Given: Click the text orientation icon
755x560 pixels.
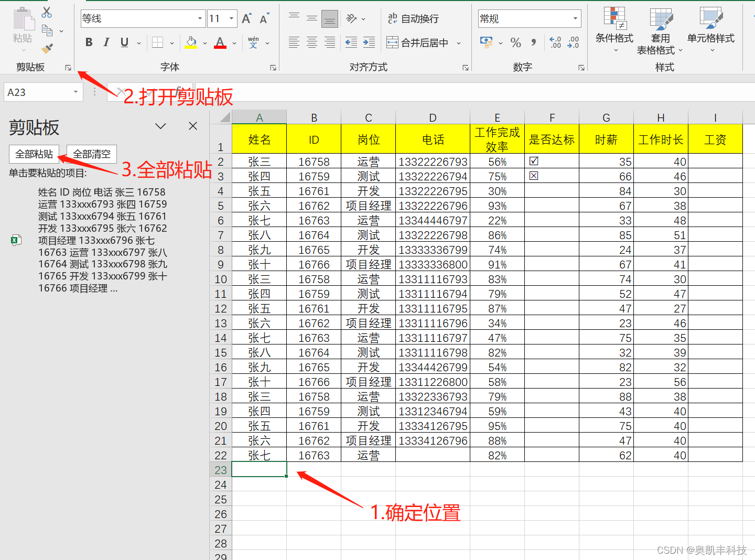Looking at the screenshot, I should click(x=352, y=19).
